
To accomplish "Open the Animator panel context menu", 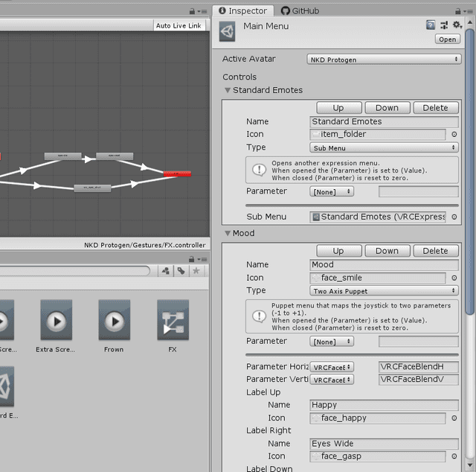I will [202, 12].
